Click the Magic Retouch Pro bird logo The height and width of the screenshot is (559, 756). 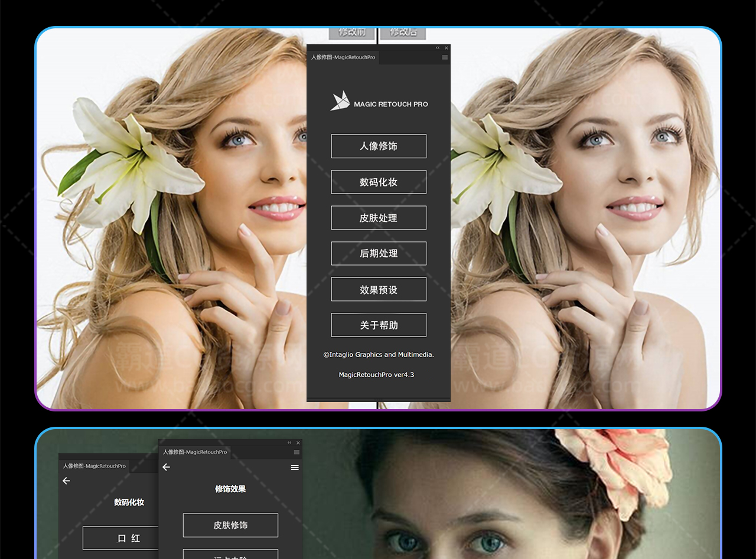tap(340, 101)
